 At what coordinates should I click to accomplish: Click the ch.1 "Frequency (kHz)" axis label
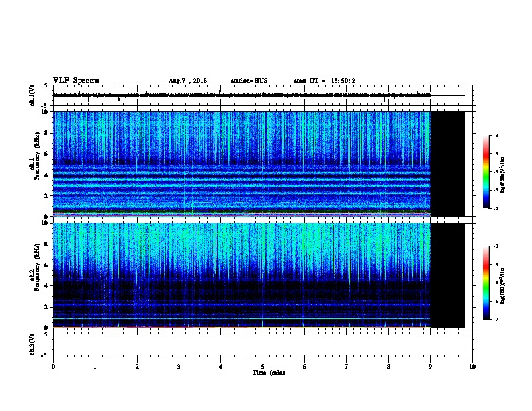pyautogui.click(x=37, y=156)
